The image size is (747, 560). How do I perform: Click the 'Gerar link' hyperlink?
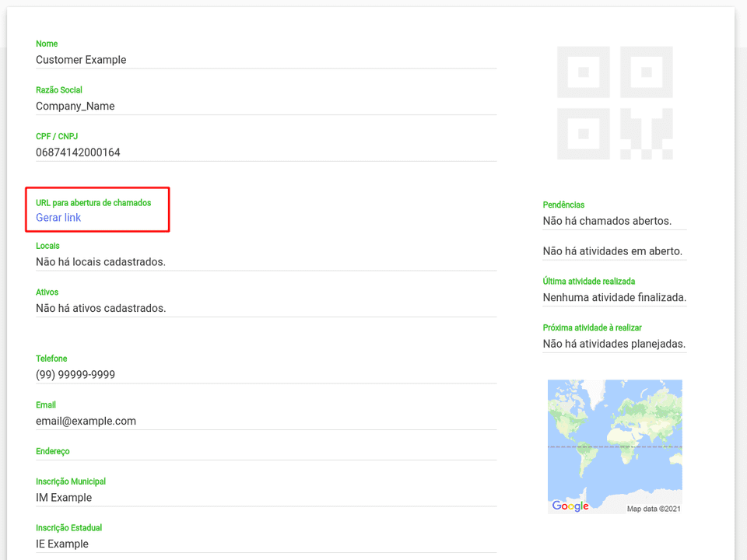tap(57, 218)
